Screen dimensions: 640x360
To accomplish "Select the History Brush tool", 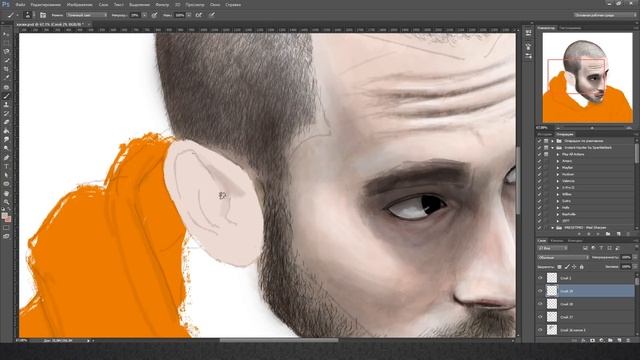I will coord(6,113).
